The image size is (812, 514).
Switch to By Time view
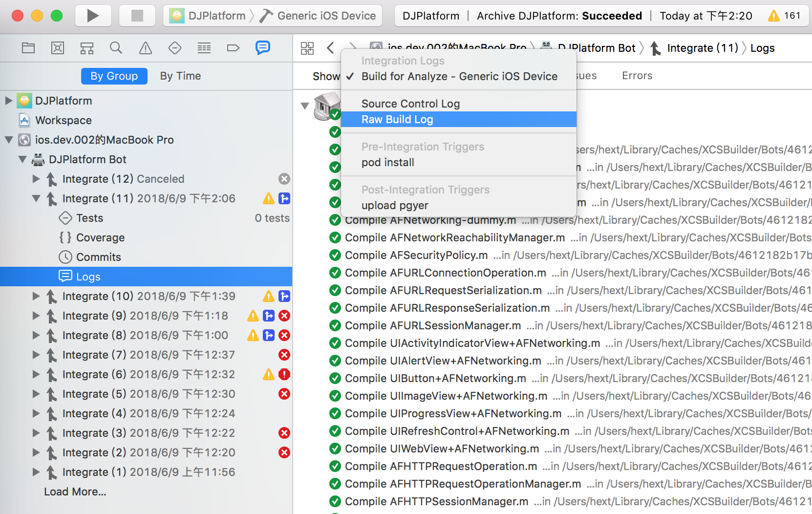click(x=180, y=76)
